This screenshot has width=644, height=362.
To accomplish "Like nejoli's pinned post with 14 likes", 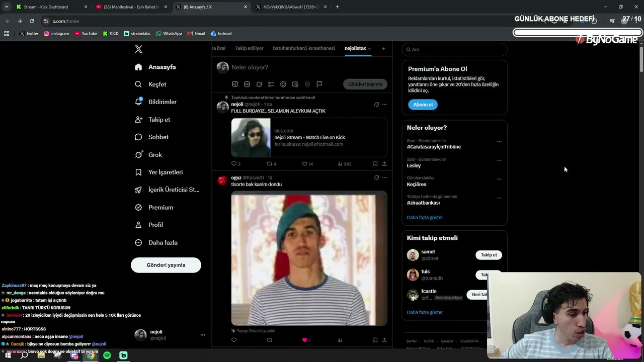I will coord(307,164).
